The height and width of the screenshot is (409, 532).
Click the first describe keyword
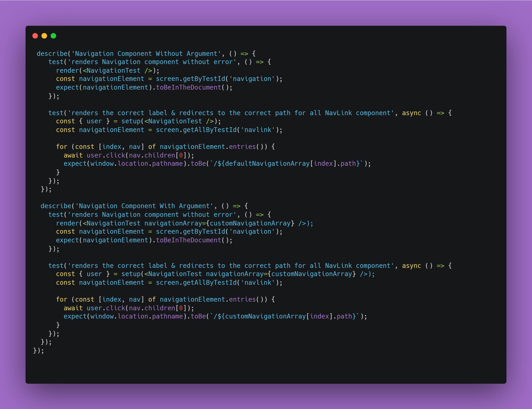[52, 54]
